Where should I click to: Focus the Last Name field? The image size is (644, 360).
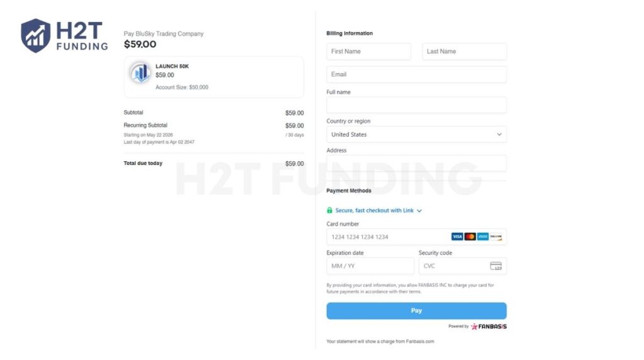point(464,52)
